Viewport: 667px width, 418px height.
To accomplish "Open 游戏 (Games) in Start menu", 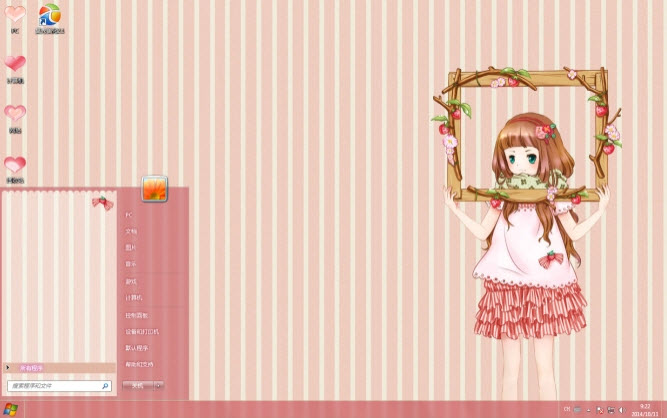I will coord(131,281).
